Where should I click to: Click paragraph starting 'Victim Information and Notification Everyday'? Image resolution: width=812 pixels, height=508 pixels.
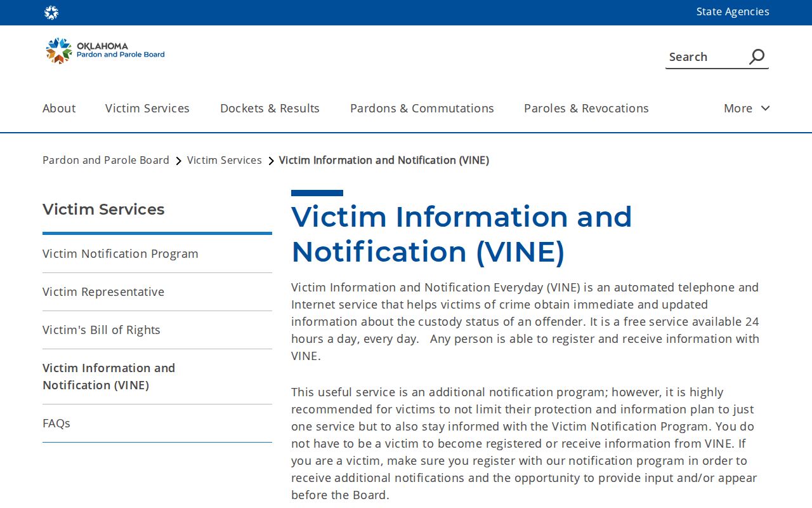[525, 321]
